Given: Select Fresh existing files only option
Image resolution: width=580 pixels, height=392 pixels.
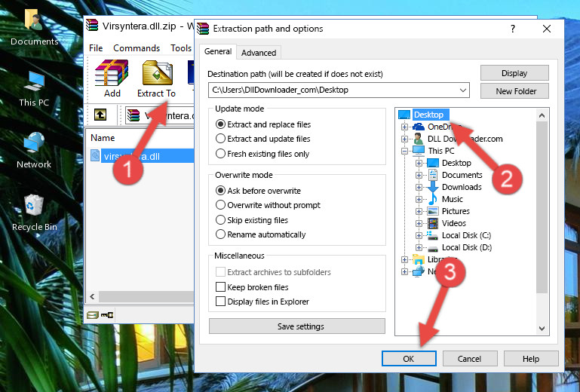Looking at the screenshot, I should tap(220, 154).
